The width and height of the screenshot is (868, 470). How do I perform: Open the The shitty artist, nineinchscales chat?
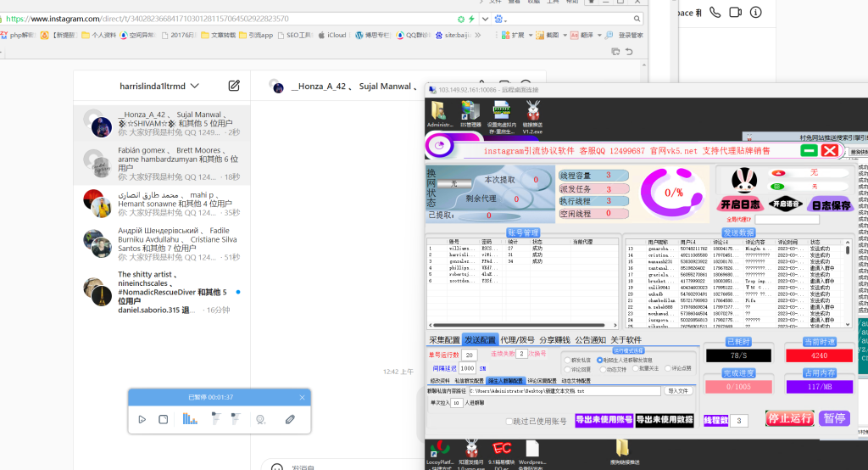pos(162,292)
